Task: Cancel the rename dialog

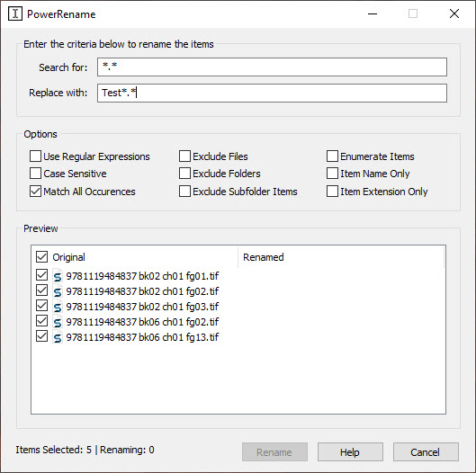Action: pos(426,452)
